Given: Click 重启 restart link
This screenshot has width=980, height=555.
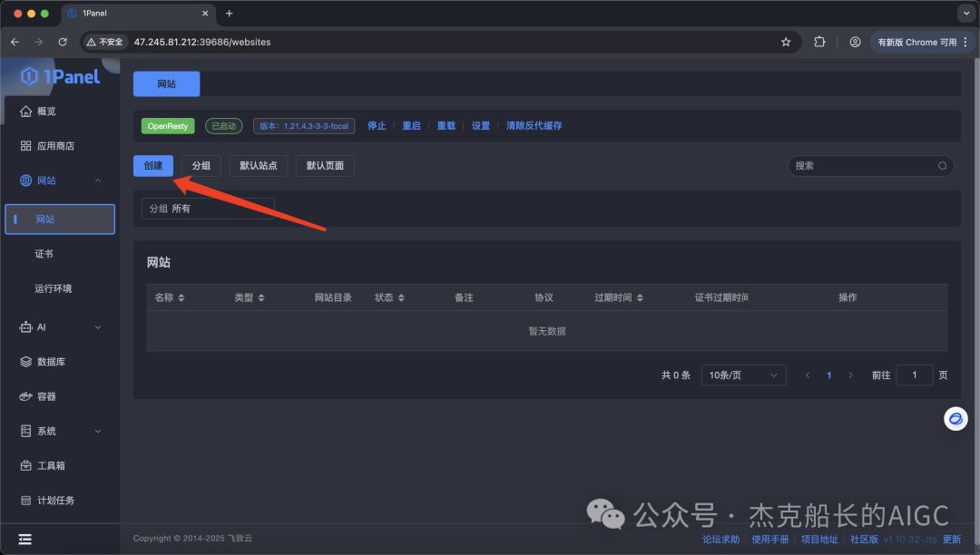Looking at the screenshot, I should coord(411,125).
